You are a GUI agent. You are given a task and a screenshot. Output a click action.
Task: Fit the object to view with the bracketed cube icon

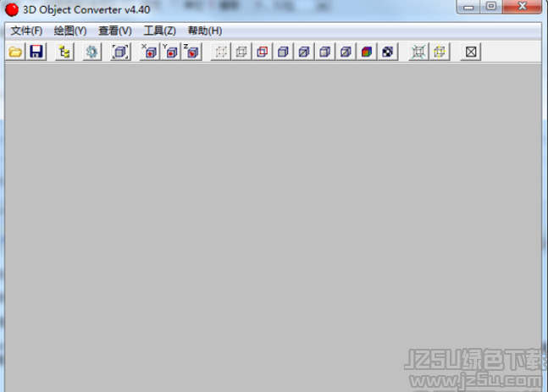(120, 52)
